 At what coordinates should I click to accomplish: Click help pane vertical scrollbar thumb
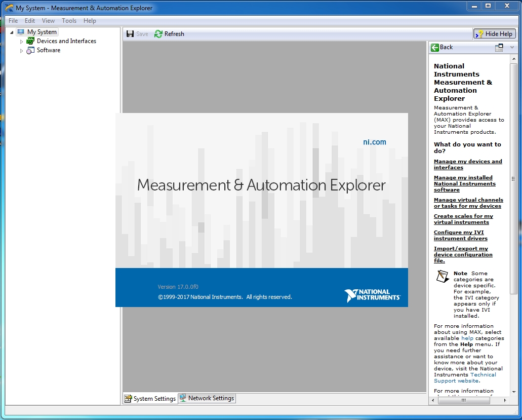(x=513, y=178)
